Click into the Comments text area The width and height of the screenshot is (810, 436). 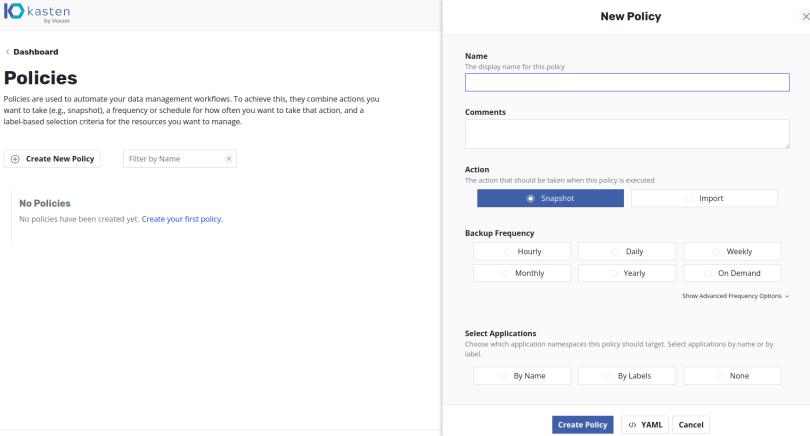[x=627, y=133]
